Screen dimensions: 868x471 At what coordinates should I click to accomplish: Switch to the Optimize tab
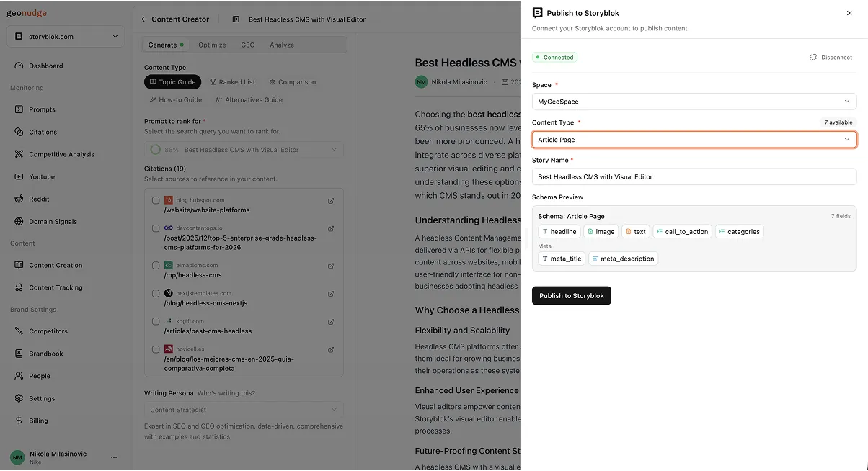[212, 44]
